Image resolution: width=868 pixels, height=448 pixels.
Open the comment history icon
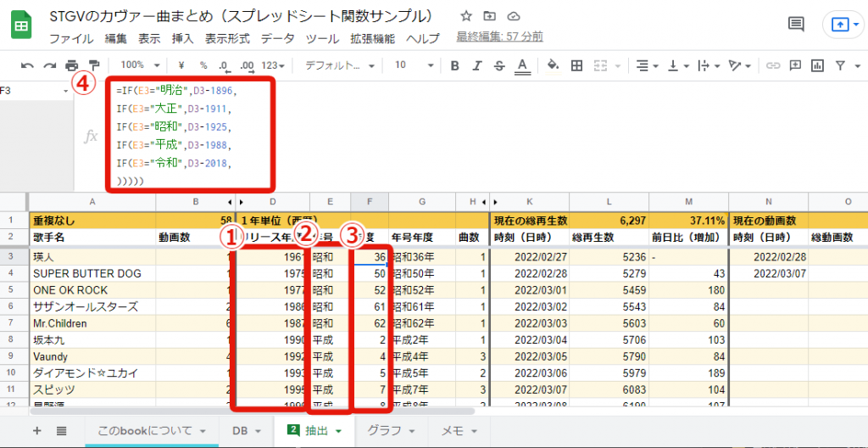coord(796,25)
